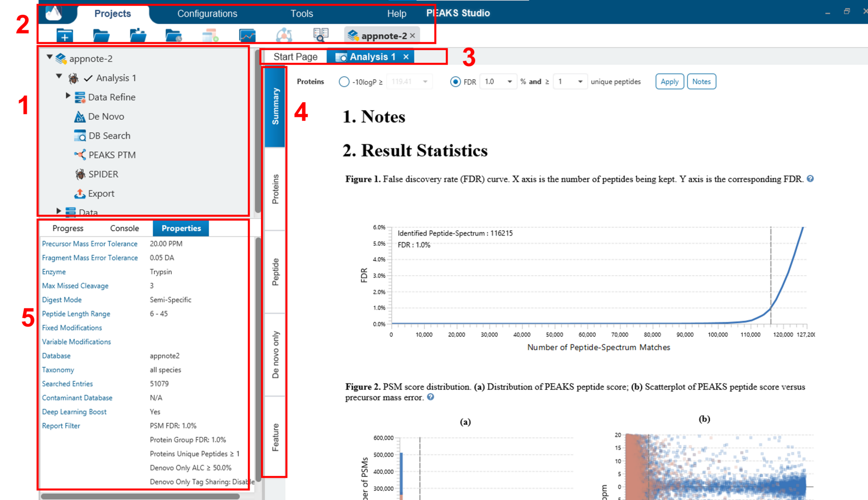Select the De Novo tree item
868x500 pixels.
106,117
